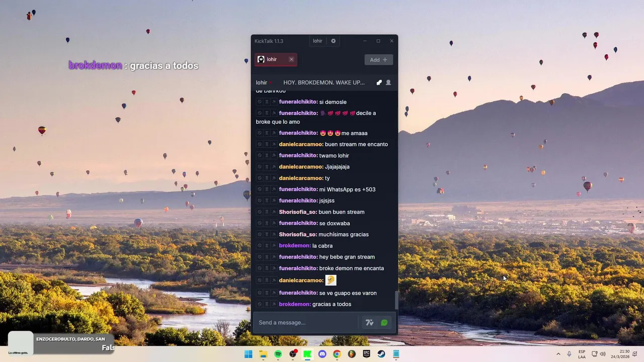Click ban icon beside 'broke demon me encanta'

tap(260, 268)
